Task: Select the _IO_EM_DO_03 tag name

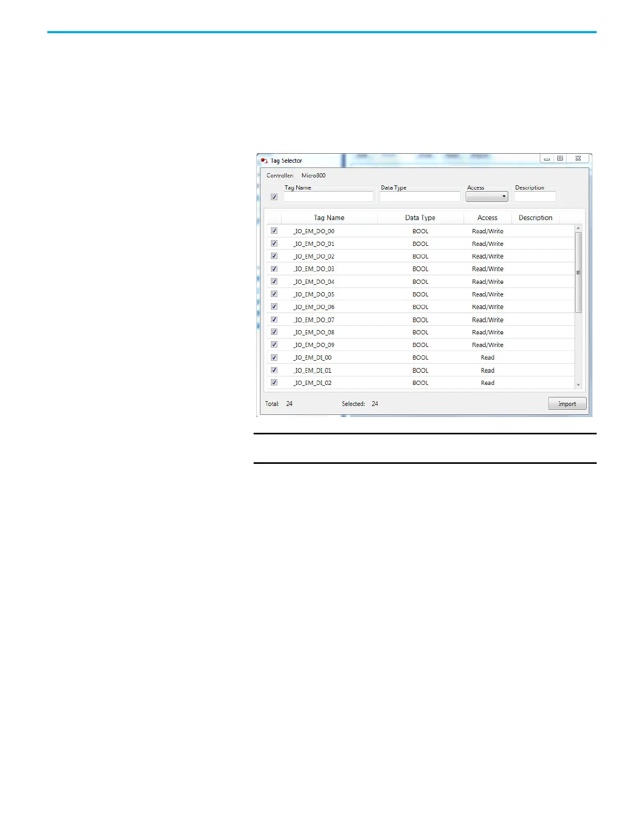Action: point(314,269)
